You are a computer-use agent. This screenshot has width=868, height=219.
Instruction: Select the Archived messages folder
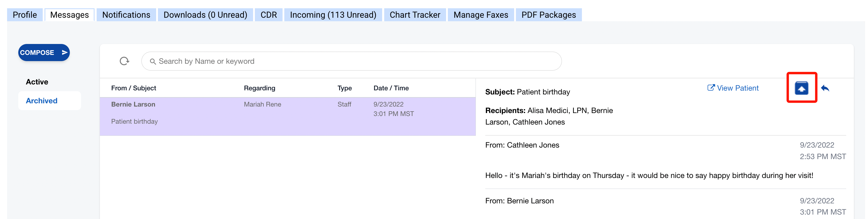click(x=42, y=101)
